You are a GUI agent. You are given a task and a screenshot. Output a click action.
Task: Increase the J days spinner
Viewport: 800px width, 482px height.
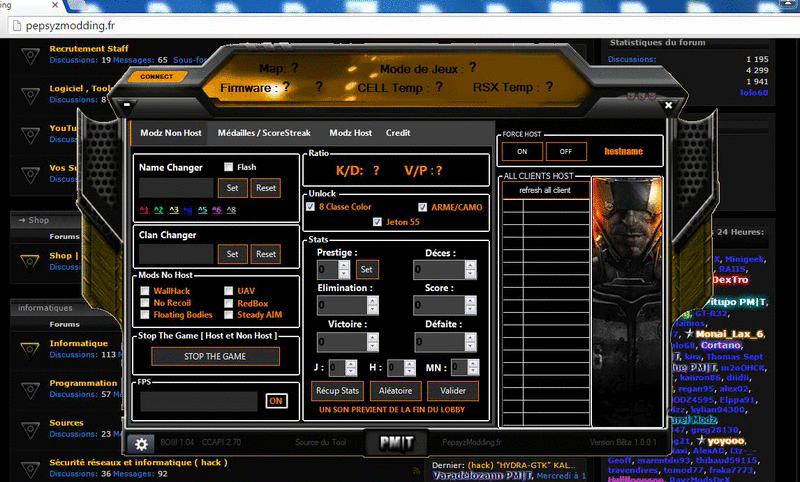(x=351, y=364)
